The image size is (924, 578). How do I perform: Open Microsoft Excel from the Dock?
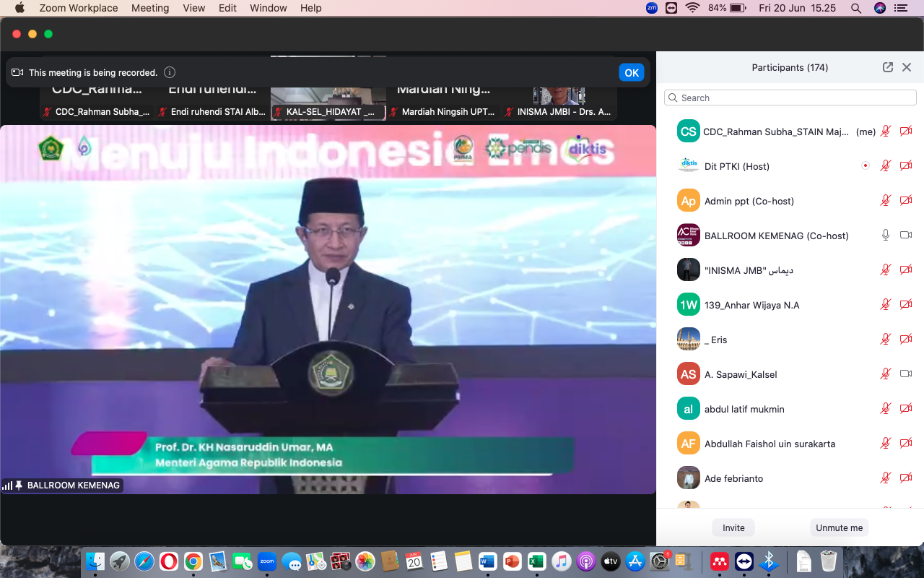pos(536,561)
